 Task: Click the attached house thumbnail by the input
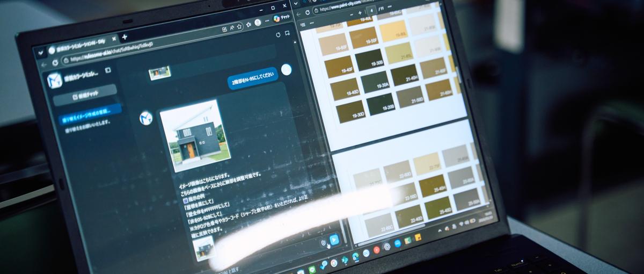[204, 248]
